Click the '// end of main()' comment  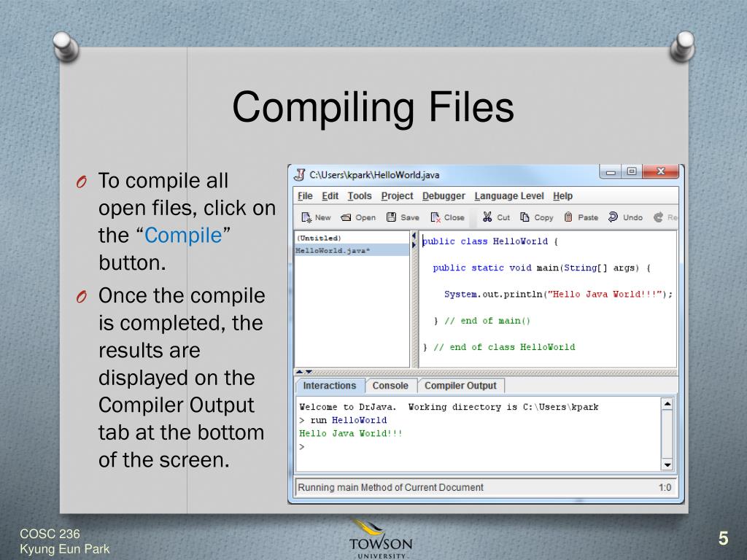(487, 321)
